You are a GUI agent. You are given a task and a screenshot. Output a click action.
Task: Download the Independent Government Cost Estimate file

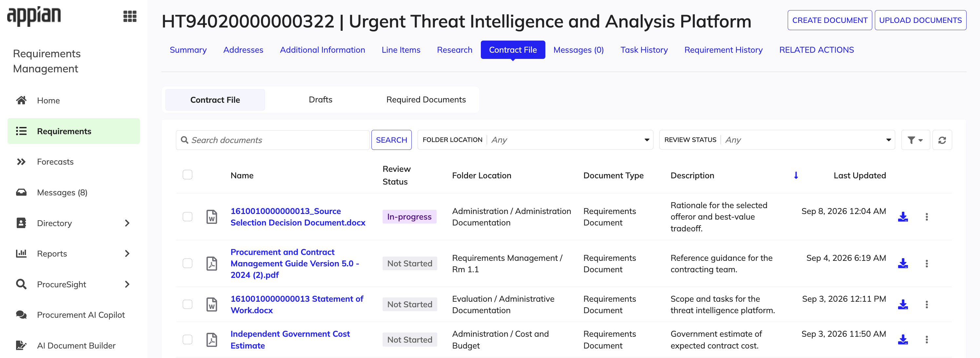(903, 339)
